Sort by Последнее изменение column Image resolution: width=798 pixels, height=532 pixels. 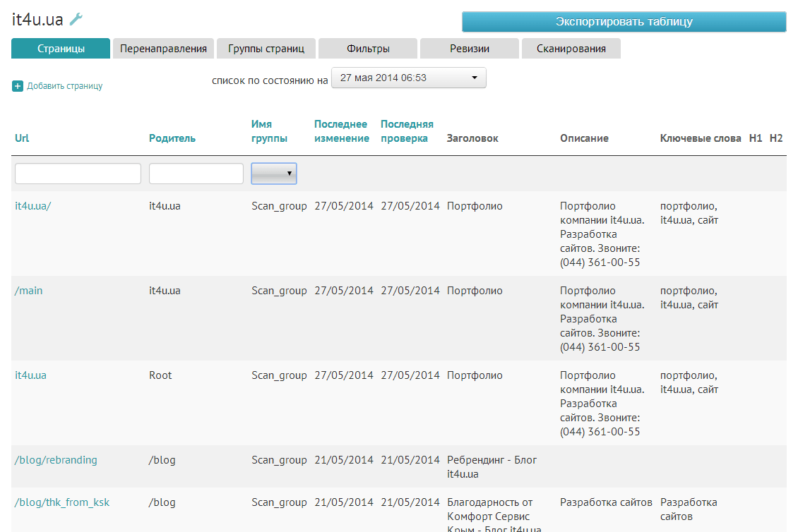tap(342, 131)
